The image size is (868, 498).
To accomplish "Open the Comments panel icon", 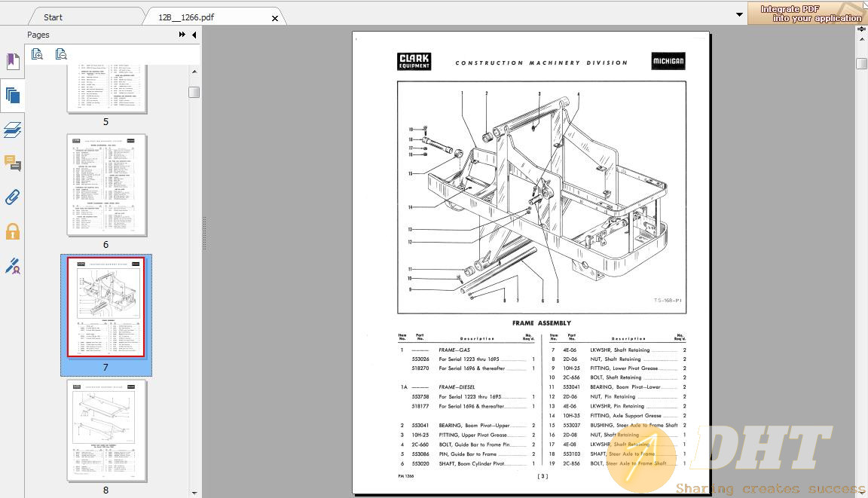I will point(12,163).
